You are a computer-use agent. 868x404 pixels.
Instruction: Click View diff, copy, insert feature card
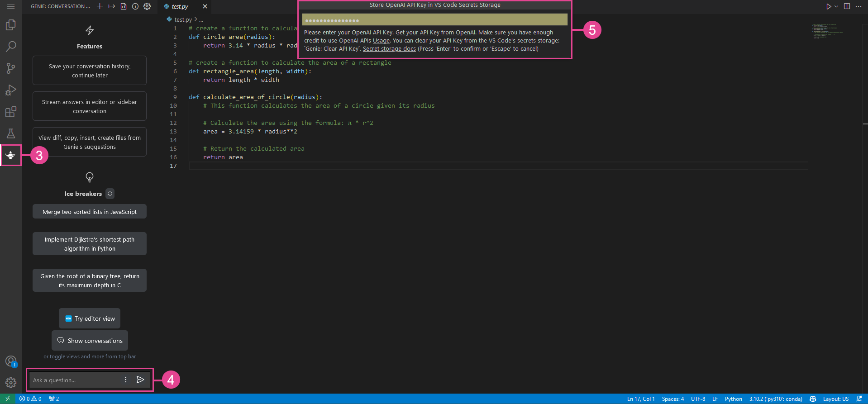[90, 142]
